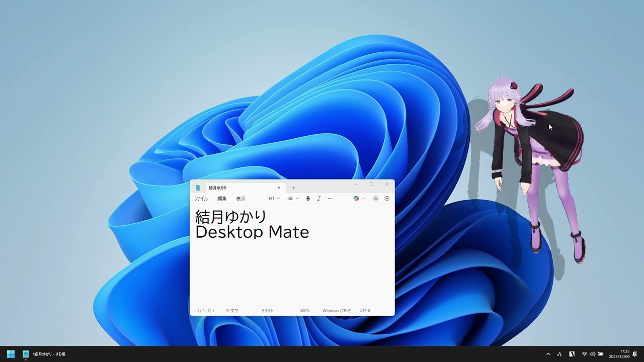Click the white-square A input mode tray icon

pos(572,354)
